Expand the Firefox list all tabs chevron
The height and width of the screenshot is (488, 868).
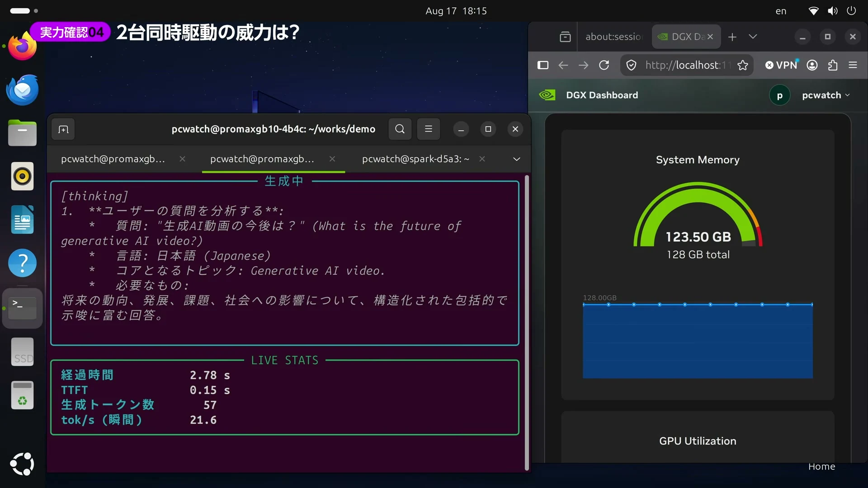point(753,37)
